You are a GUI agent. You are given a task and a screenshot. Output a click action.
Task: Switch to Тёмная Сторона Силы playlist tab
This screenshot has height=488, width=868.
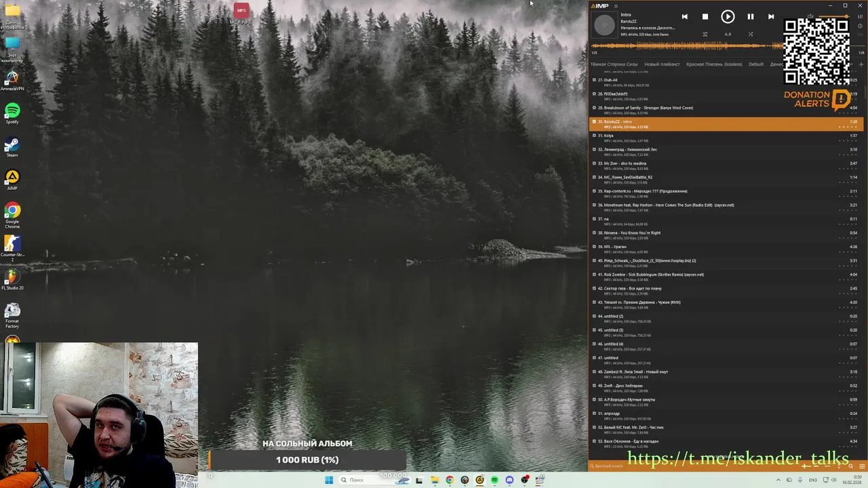614,64
